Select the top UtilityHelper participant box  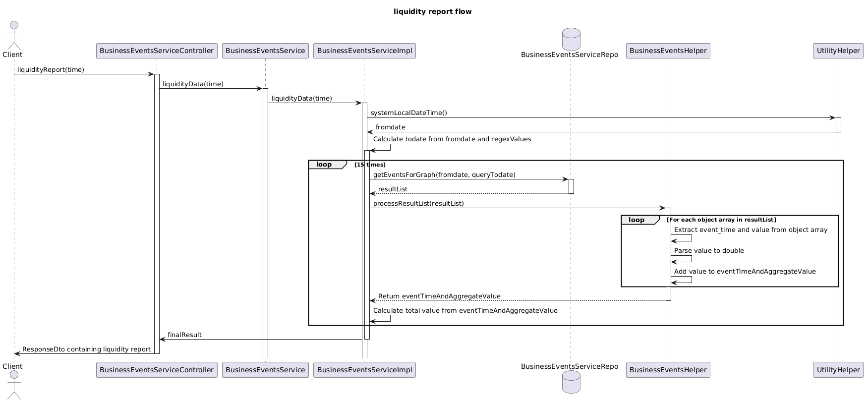pos(838,51)
